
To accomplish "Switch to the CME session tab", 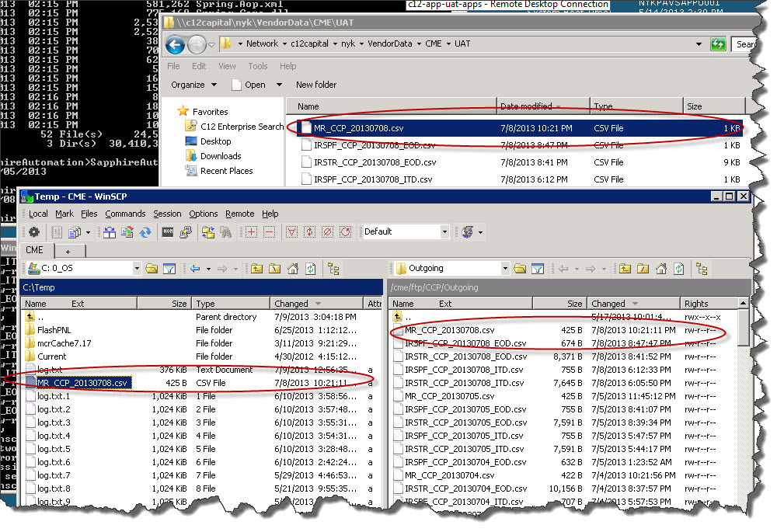I will tap(36, 250).
